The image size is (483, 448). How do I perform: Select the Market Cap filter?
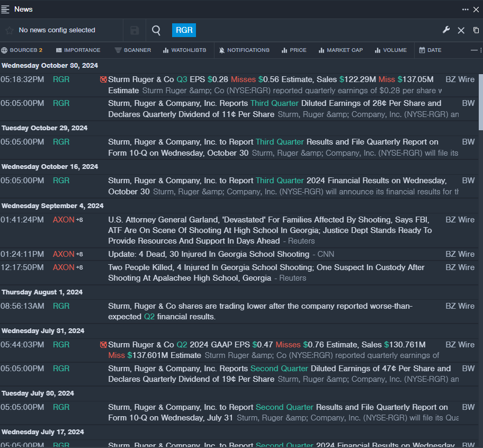pos(341,50)
